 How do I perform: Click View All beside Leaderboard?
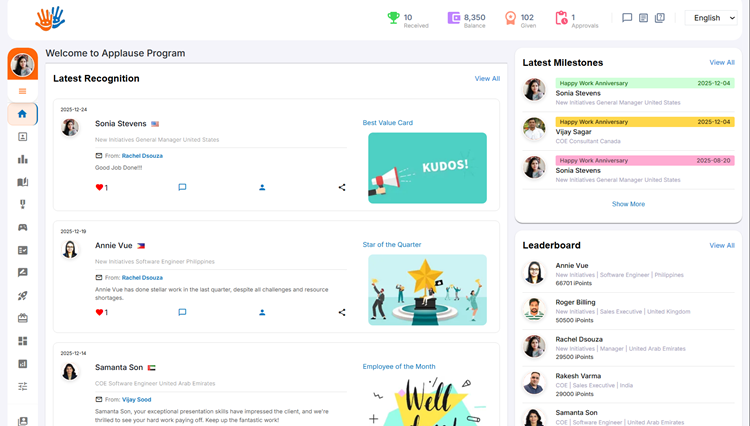[721, 245]
